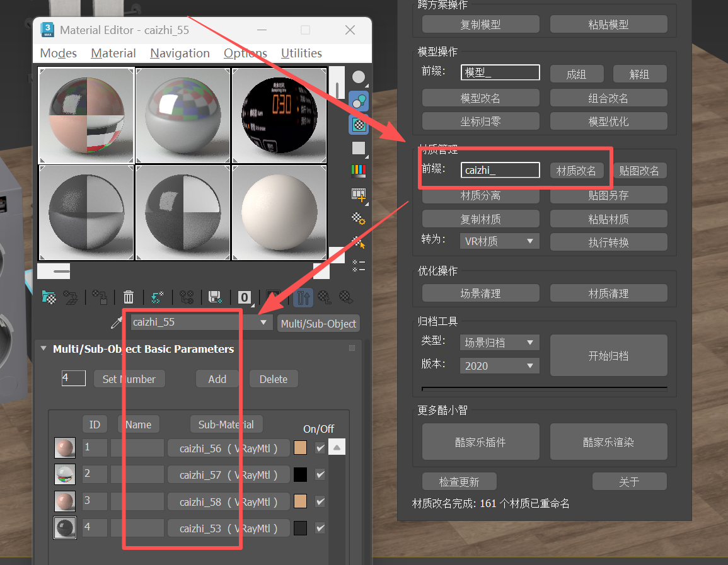728x565 pixels.
Task: Click the Reset Map trash can icon
Action: 129,297
